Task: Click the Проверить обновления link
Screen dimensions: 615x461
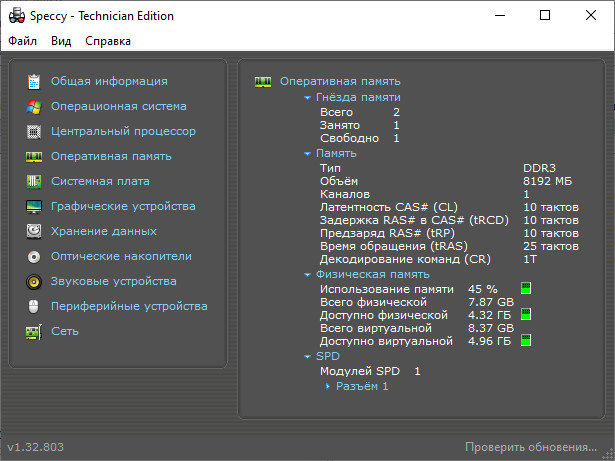Action: [x=530, y=446]
